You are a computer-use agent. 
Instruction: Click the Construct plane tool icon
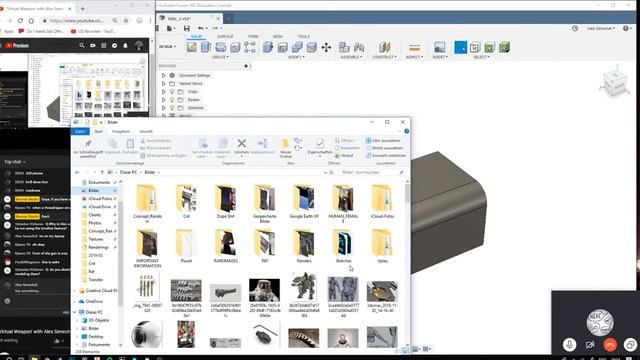(384, 47)
